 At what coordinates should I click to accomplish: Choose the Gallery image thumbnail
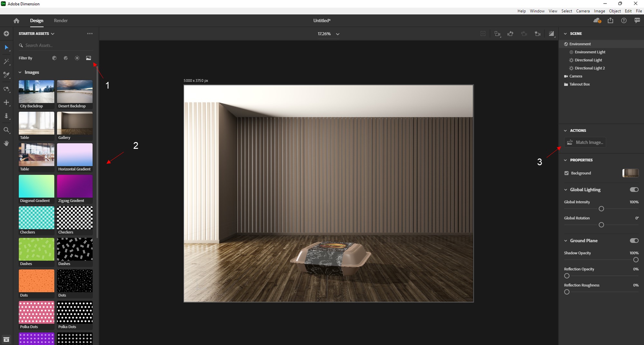pos(75,126)
